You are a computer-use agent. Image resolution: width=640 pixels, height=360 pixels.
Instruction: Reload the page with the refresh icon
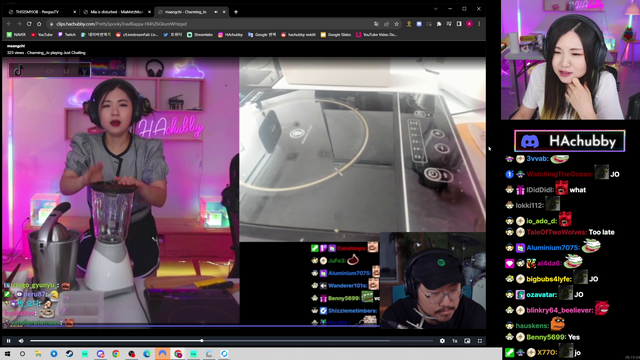point(29,24)
